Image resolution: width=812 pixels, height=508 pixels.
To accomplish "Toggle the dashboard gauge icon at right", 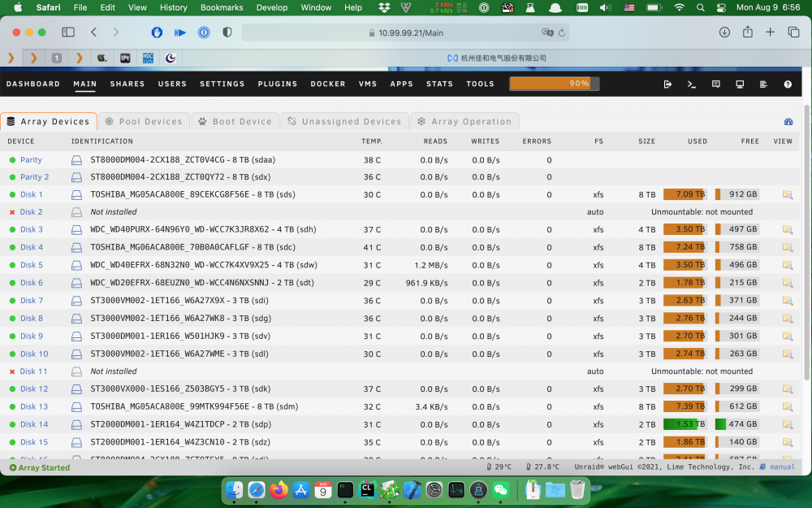I will click(788, 122).
